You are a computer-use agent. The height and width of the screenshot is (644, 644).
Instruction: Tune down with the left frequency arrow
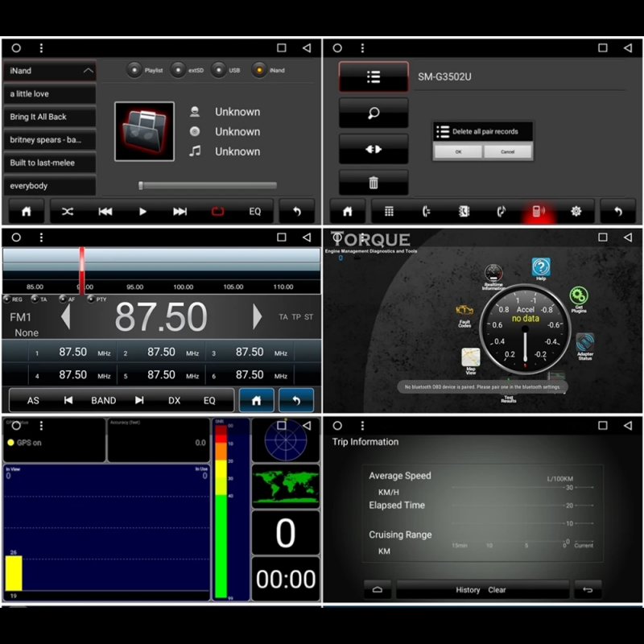pos(66,317)
